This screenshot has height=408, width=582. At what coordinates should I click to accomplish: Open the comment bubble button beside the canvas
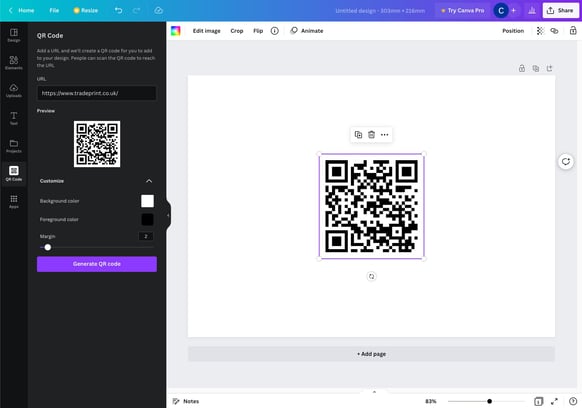point(566,161)
